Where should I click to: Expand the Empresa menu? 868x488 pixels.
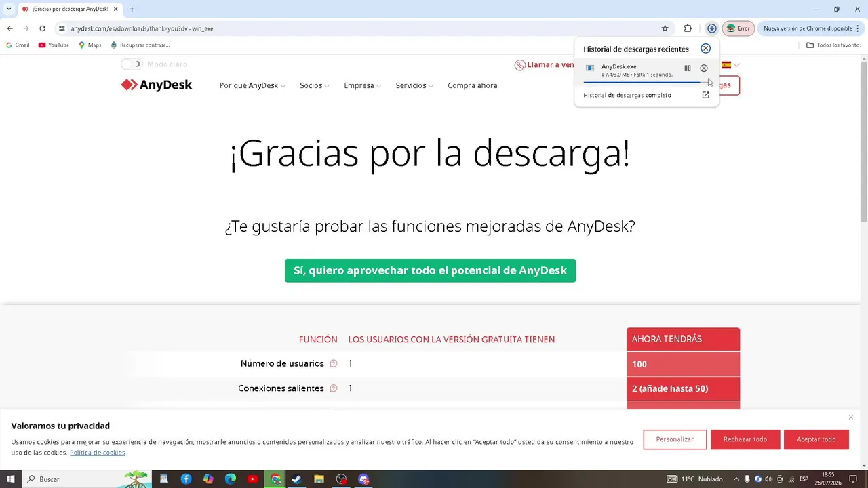click(x=363, y=86)
